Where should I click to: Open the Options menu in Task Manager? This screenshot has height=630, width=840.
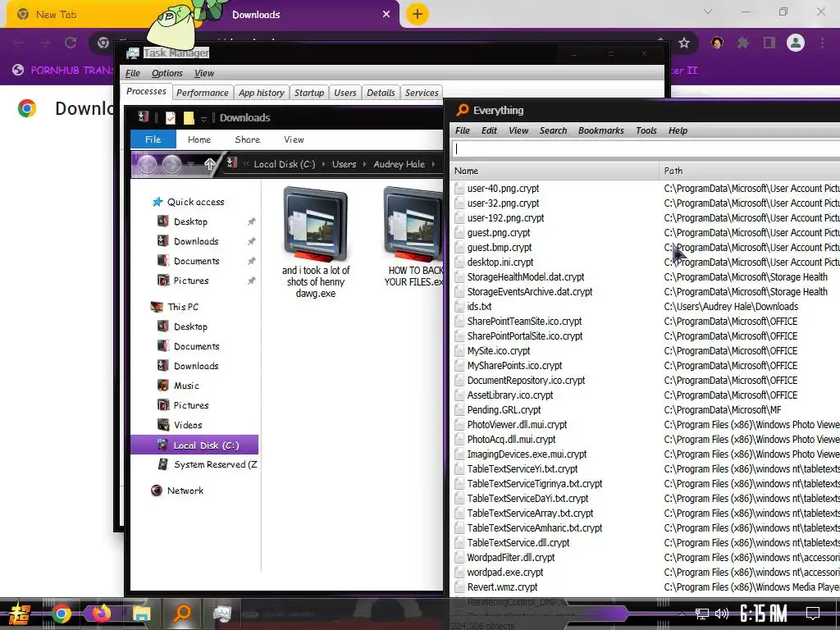pyautogui.click(x=167, y=73)
